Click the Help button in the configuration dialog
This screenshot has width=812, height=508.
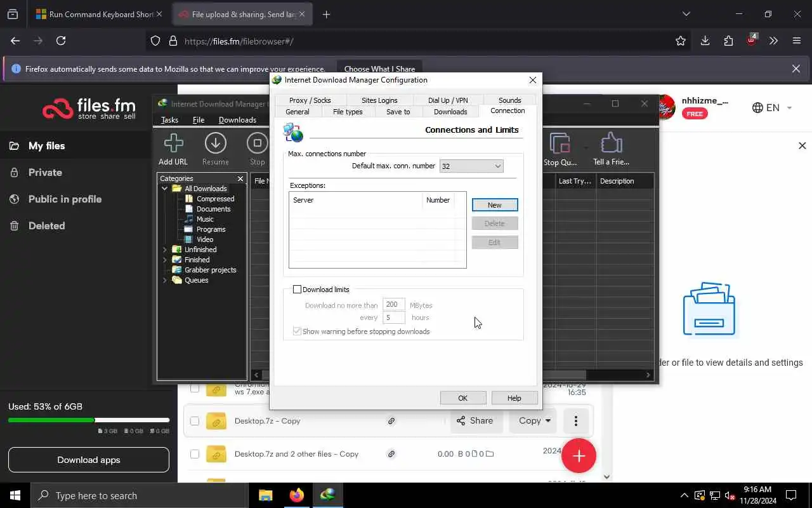pyautogui.click(x=514, y=398)
